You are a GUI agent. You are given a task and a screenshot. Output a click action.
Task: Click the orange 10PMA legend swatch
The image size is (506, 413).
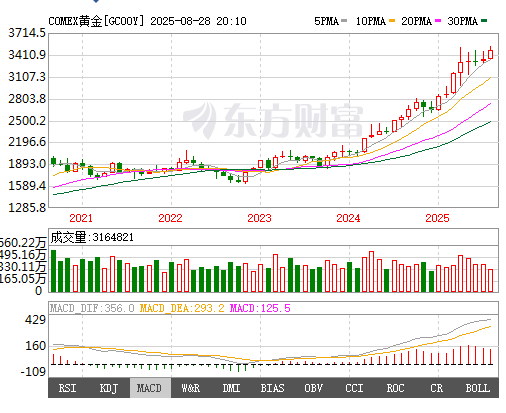(392, 21)
